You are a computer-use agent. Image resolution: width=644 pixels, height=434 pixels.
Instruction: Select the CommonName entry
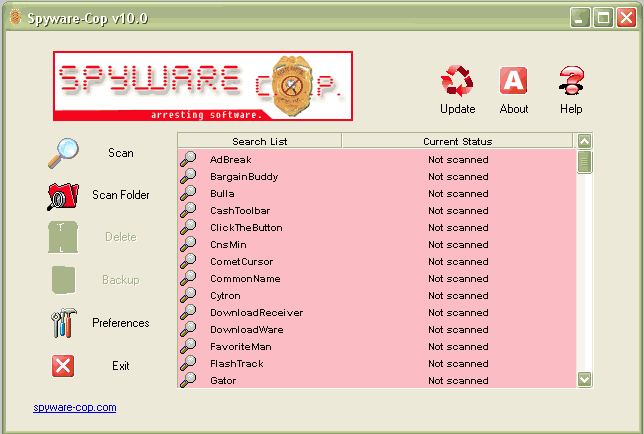click(245, 278)
